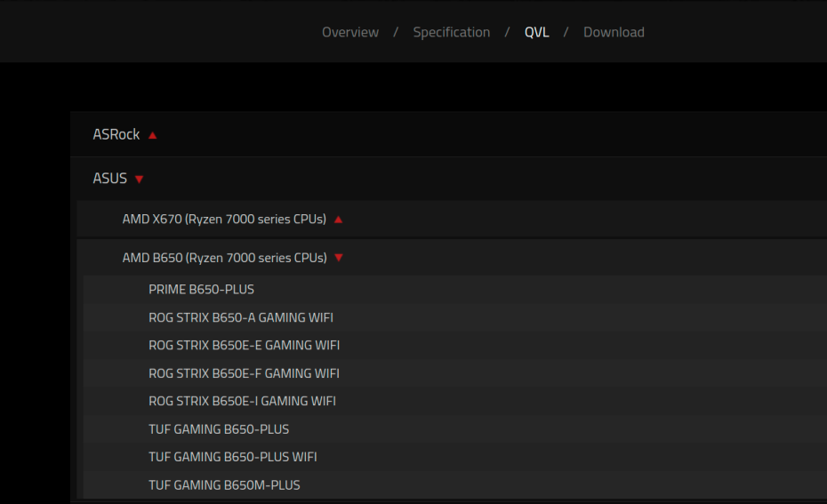This screenshot has width=827, height=504.
Task: Expand the ASRock section arrow
Action: 153,135
